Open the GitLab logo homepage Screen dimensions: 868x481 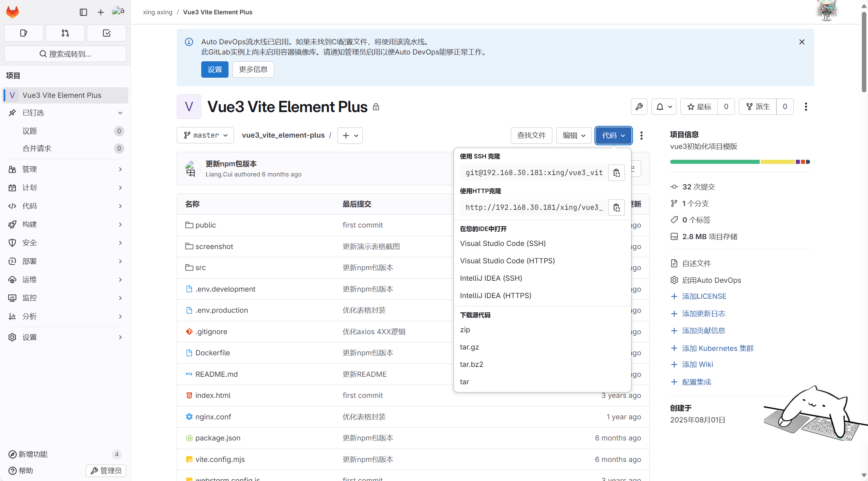pyautogui.click(x=13, y=12)
